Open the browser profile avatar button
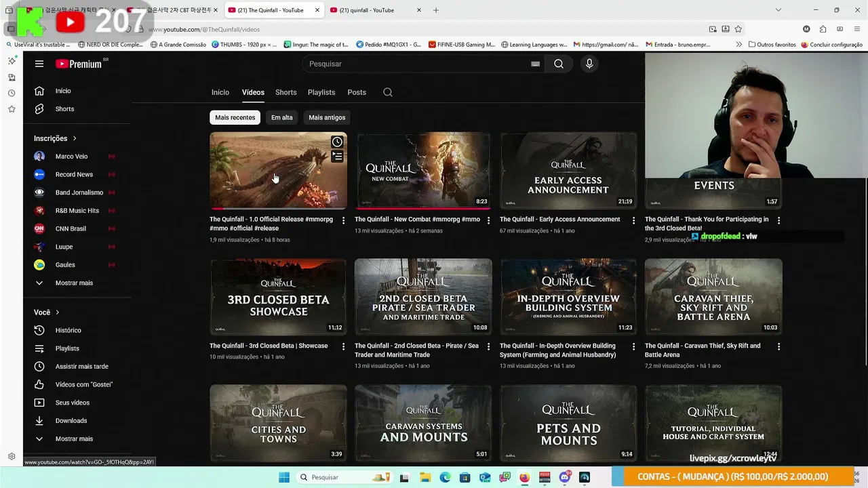The height and width of the screenshot is (488, 868). [806, 29]
